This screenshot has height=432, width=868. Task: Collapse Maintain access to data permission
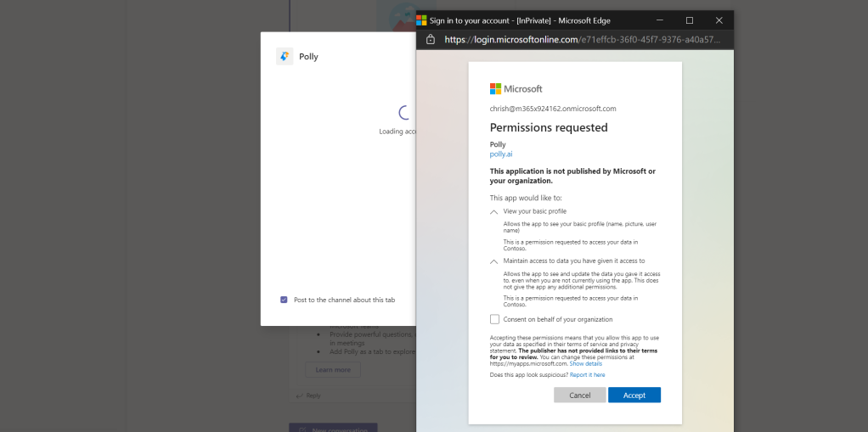coord(494,261)
